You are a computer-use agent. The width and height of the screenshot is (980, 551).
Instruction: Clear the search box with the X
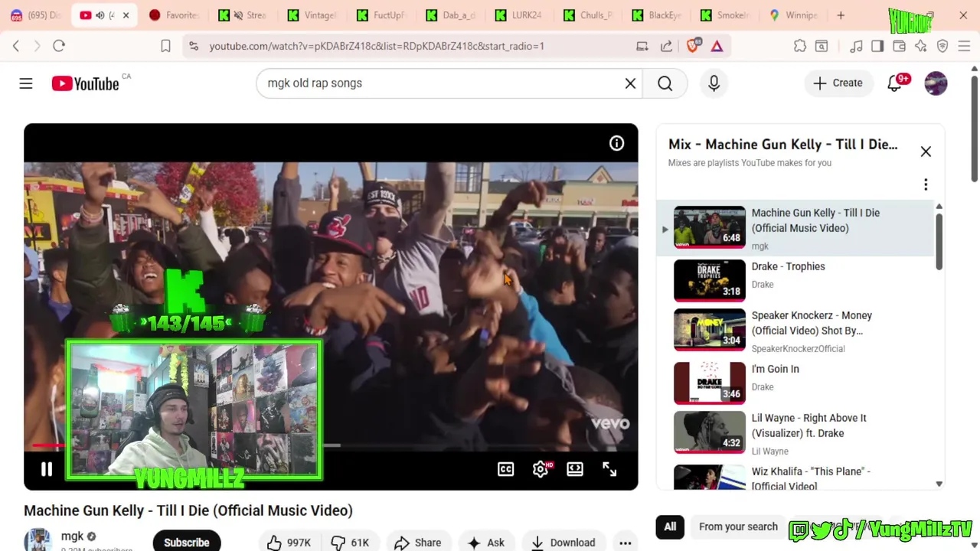pyautogui.click(x=630, y=83)
